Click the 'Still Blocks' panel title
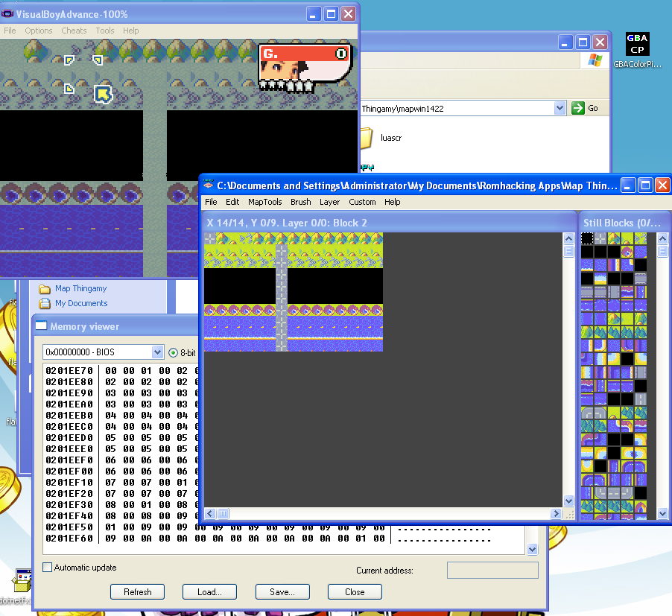The width and height of the screenshot is (672, 616). [622, 223]
